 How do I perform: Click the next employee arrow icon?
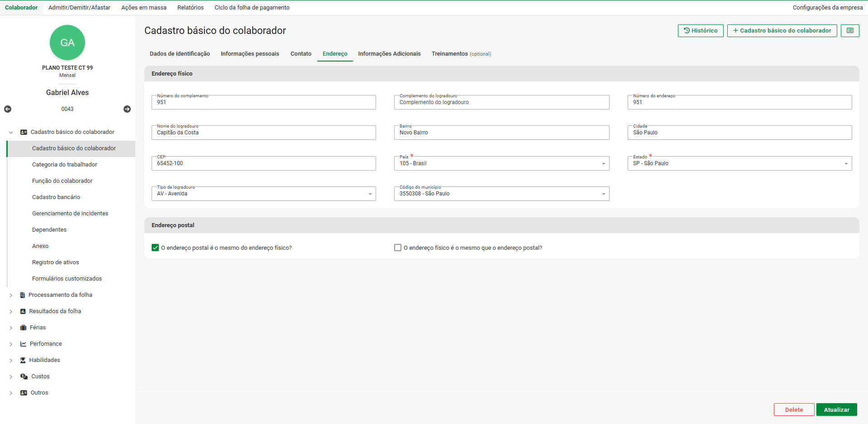(x=127, y=109)
